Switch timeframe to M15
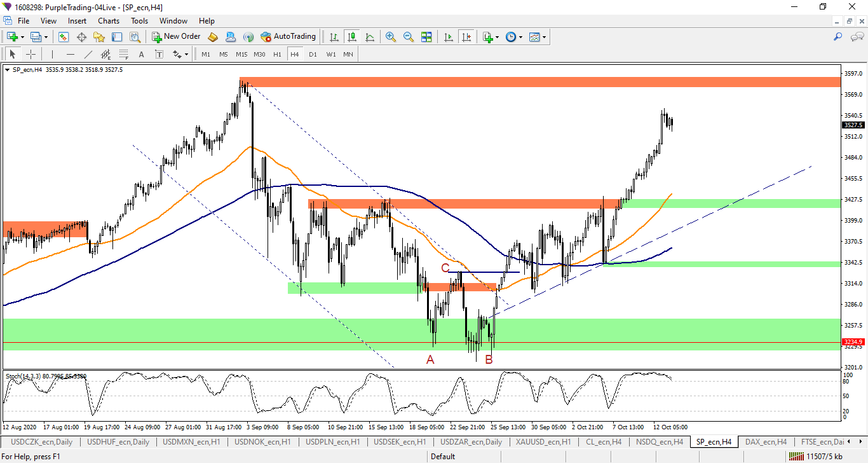The height and width of the screenshot is (463, 868). point(241,54)
